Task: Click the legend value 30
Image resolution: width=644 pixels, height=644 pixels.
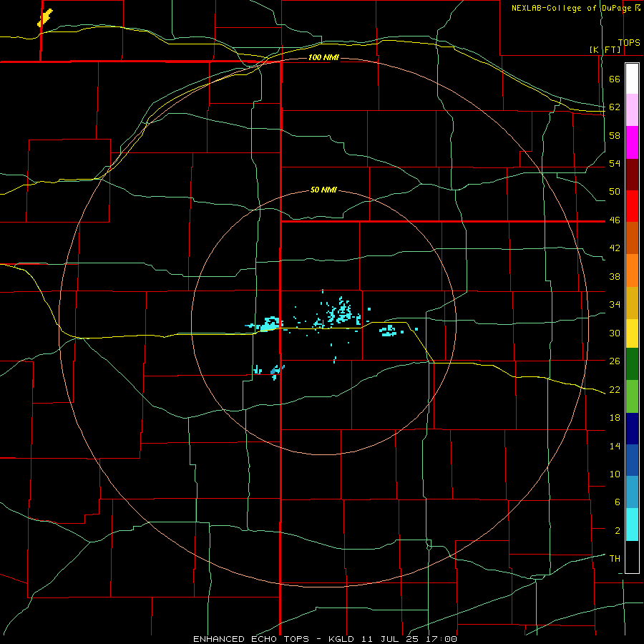Action: [615, 333]
